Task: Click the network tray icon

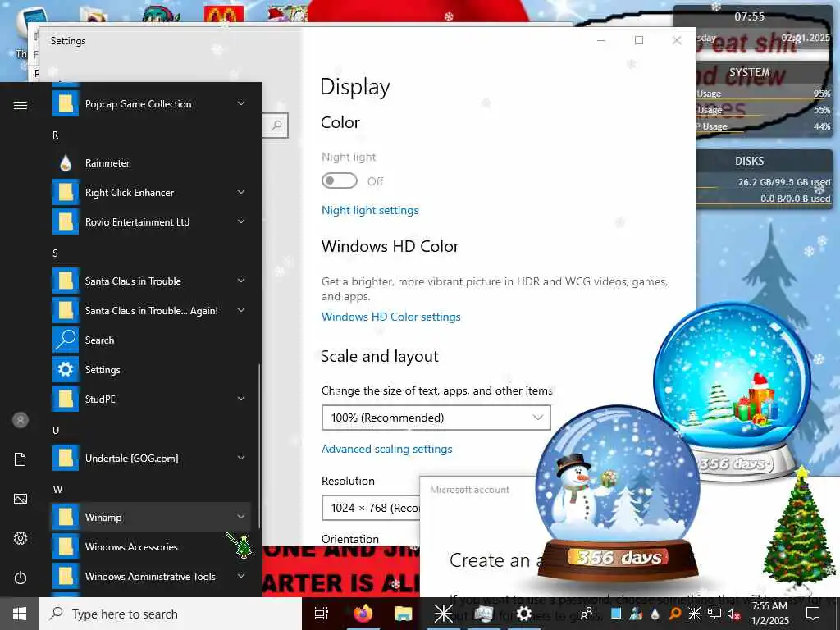Action: click(714, 614)
